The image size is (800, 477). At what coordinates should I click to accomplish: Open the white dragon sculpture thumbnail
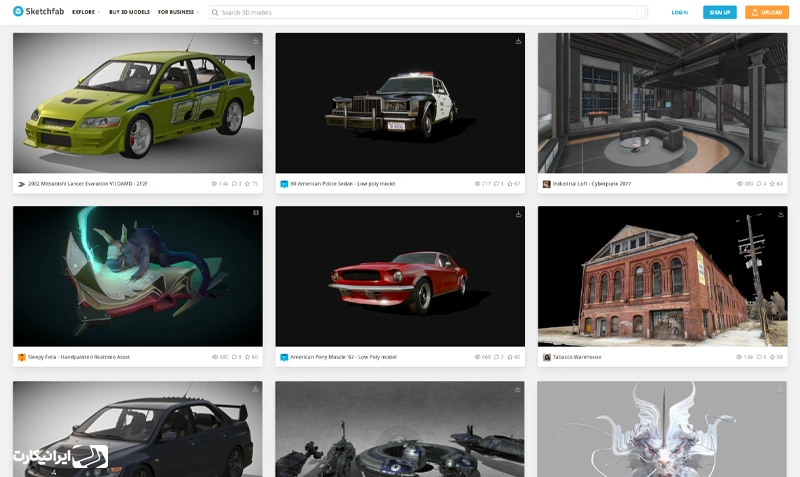tap(662, 429)
